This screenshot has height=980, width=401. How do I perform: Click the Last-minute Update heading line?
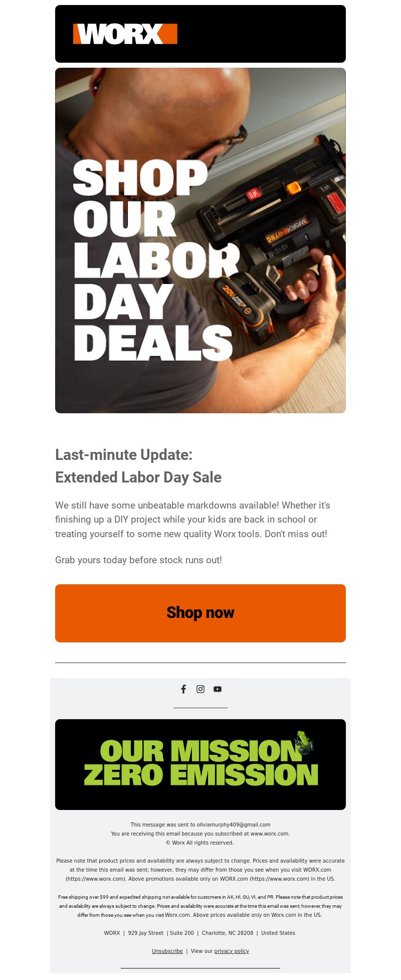pos(124,454)
